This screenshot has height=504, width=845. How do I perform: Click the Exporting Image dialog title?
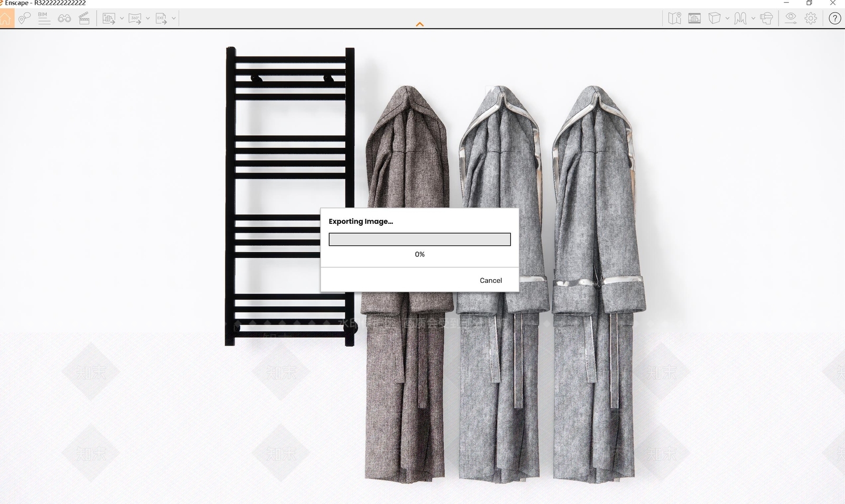point(361,222)
